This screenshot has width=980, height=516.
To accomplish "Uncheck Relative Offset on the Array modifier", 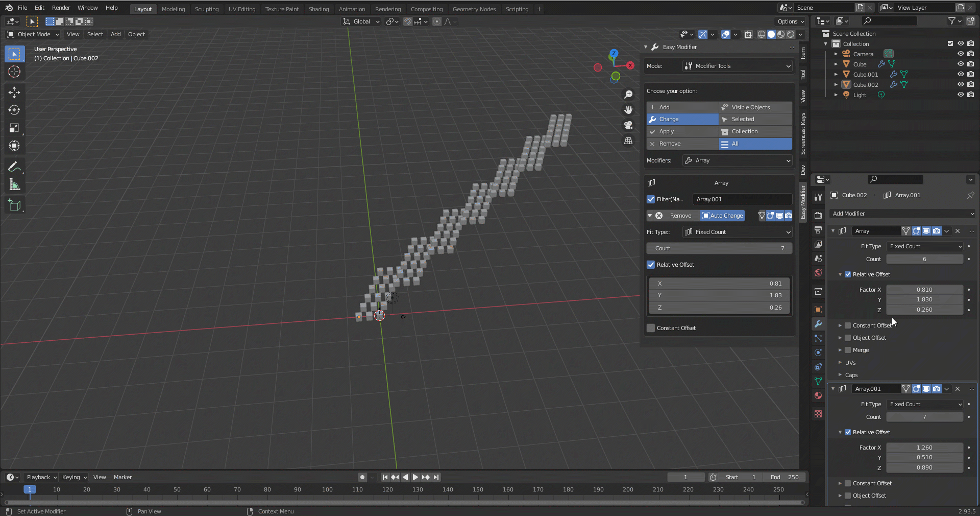I will pyautogui.click(x=847, y=274).
